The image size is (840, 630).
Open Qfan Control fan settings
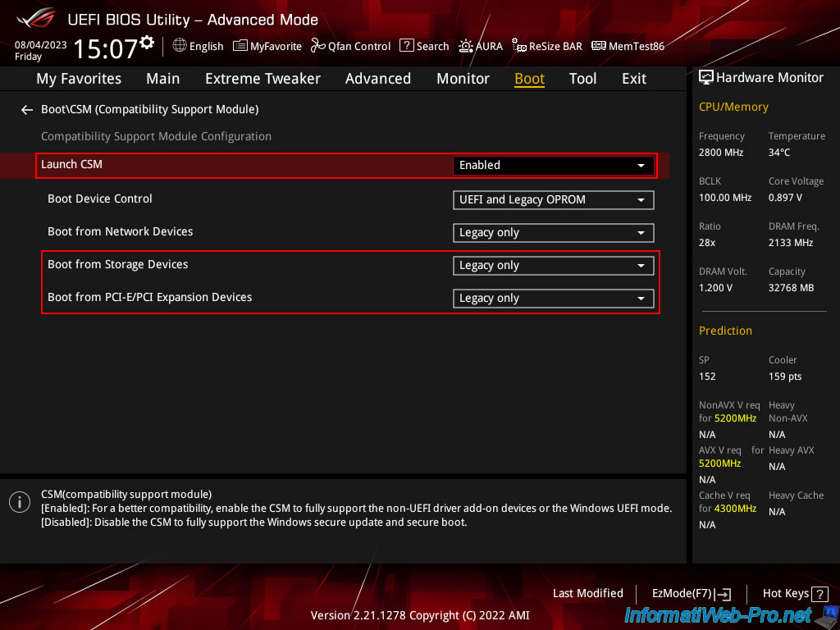[x=350, y=46]
